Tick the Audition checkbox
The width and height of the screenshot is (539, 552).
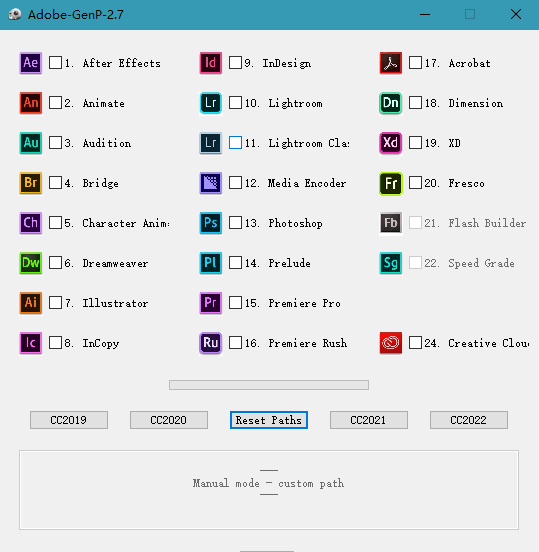coord(55,143)
